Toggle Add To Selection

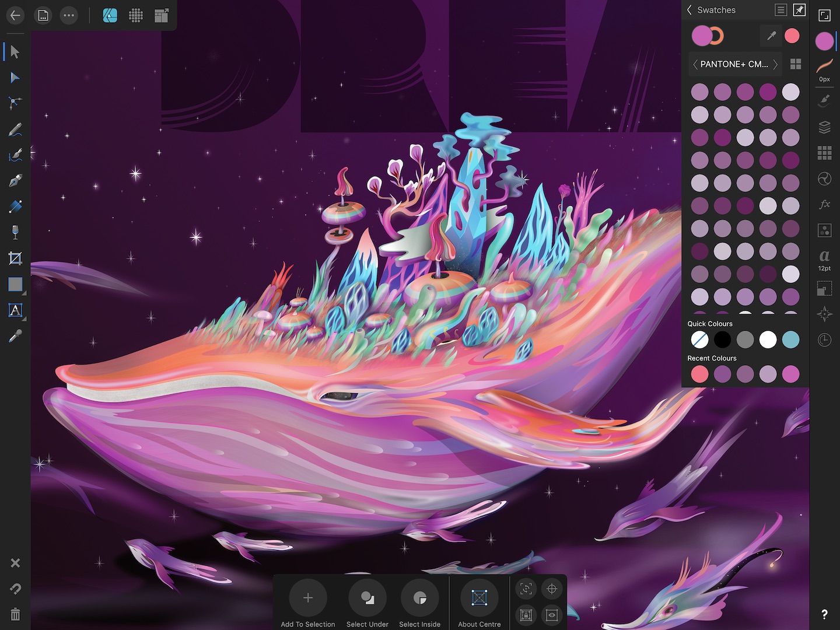(308, 598)
